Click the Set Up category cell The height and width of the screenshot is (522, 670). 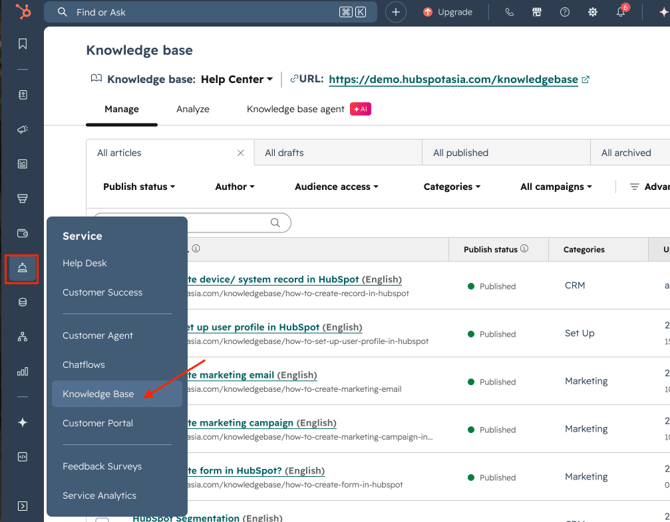pos(579,333)
